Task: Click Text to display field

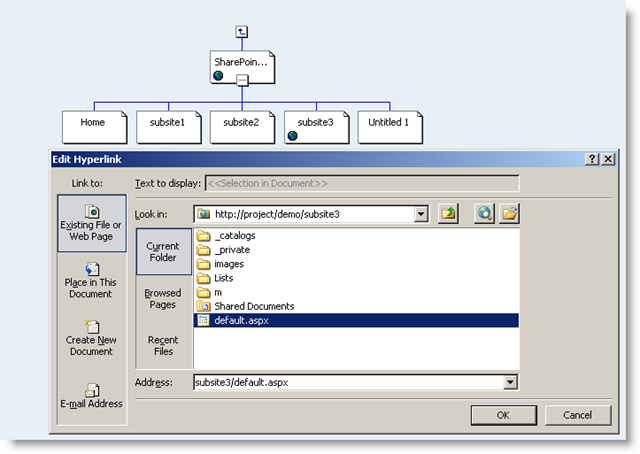Action: pos(362,183)
